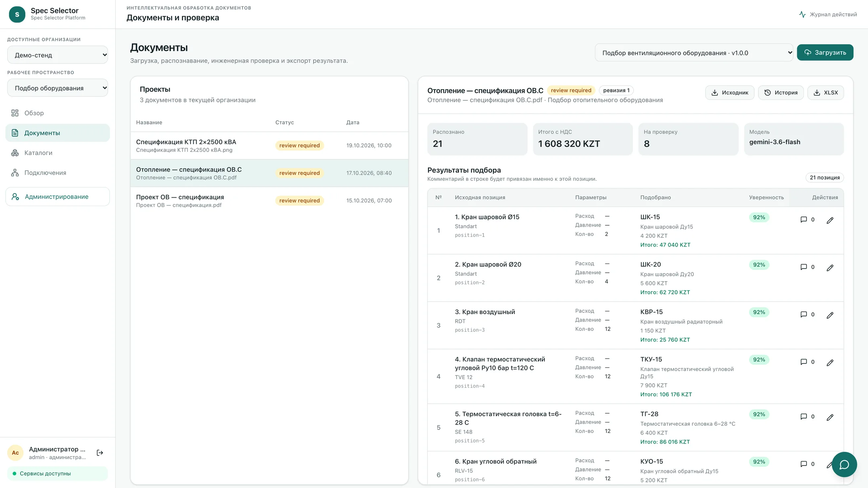The height and width of the screenshot is (488, 868).
Task: Open comments for Кран угловой обратный row
Action: 807,464
